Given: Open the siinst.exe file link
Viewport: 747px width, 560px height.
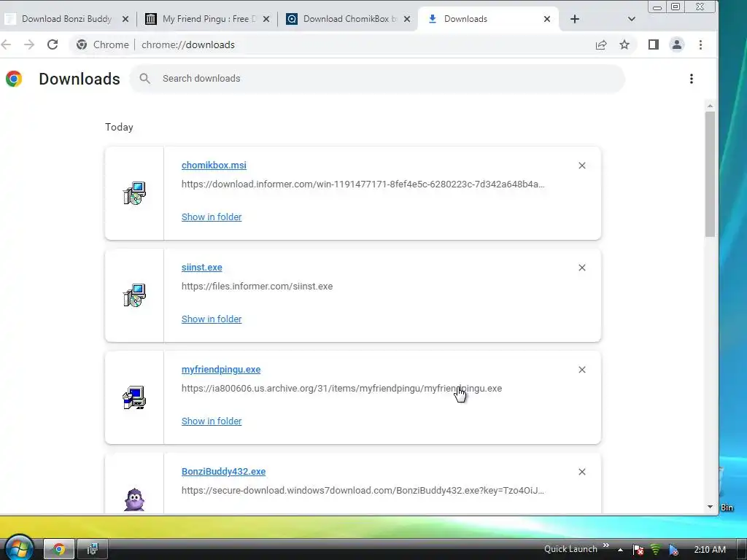Looking at the screenshot, I should [201, 267].
